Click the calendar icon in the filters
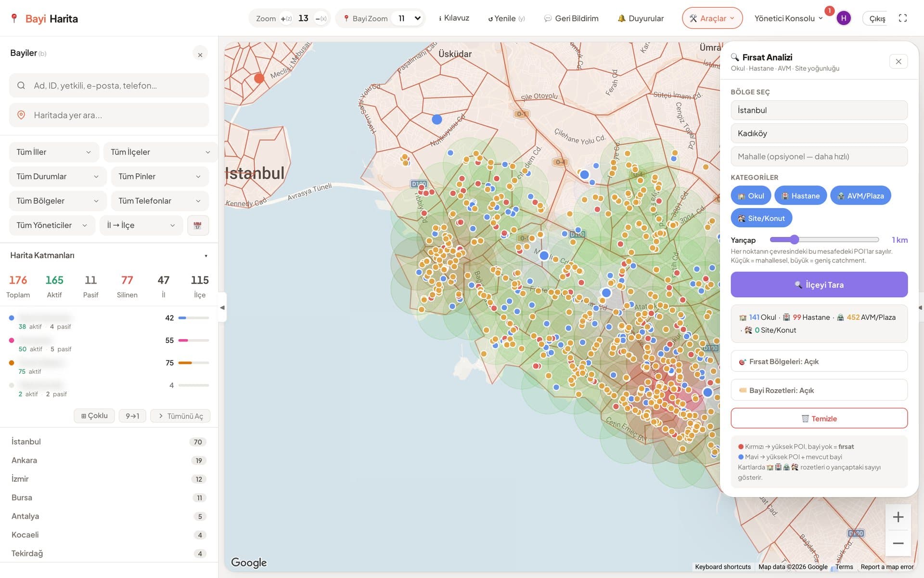This screenshot has width=924, height=578. click(198, 225)
